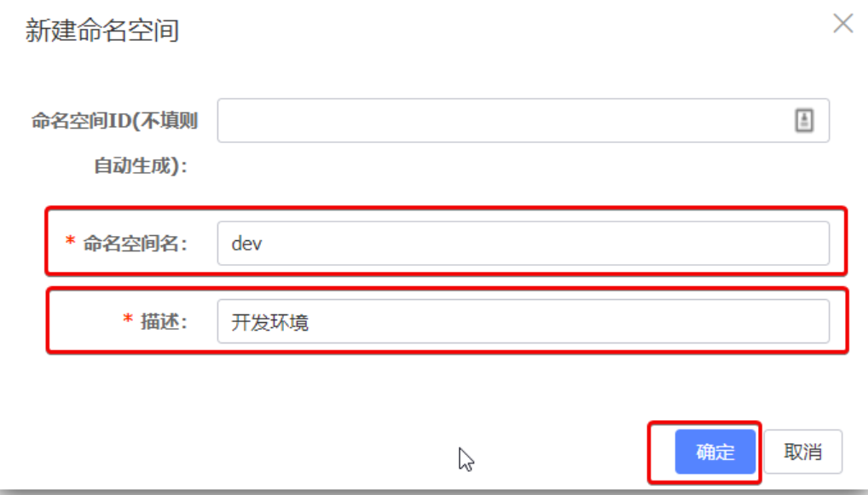Image resolution: width=868 pixels, height=495 pixels.
Task: Click the red asterisk beside 命名空间名
Action: [x=70, y=241]
